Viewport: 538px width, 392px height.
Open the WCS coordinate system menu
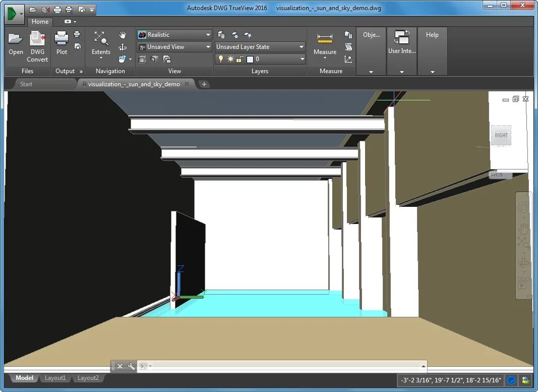(x=500, y=175)
